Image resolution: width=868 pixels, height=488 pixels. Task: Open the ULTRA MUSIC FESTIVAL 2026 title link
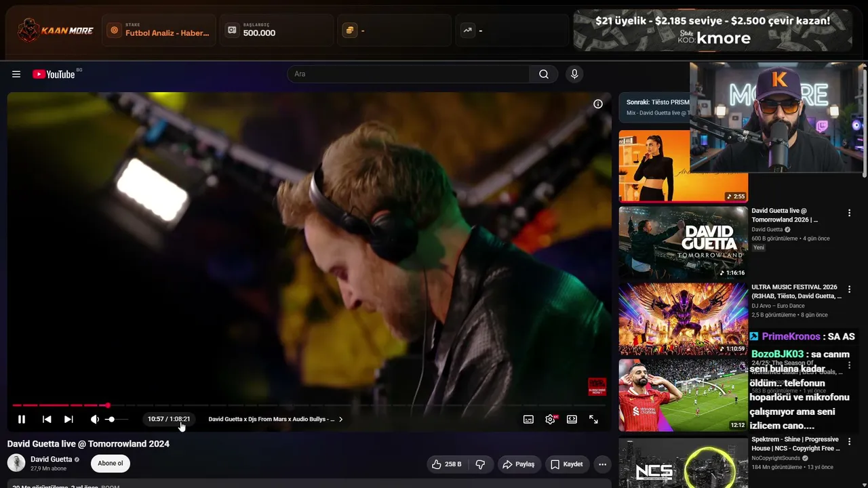(796, 291)
